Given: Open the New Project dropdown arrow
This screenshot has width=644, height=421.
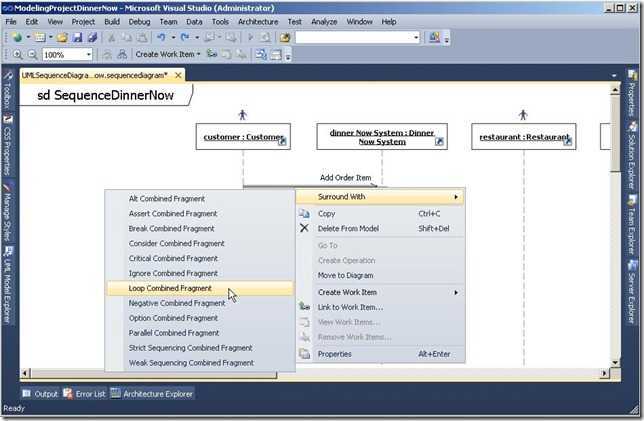Looking at the screenshot, I should click(x=28, y=38).
